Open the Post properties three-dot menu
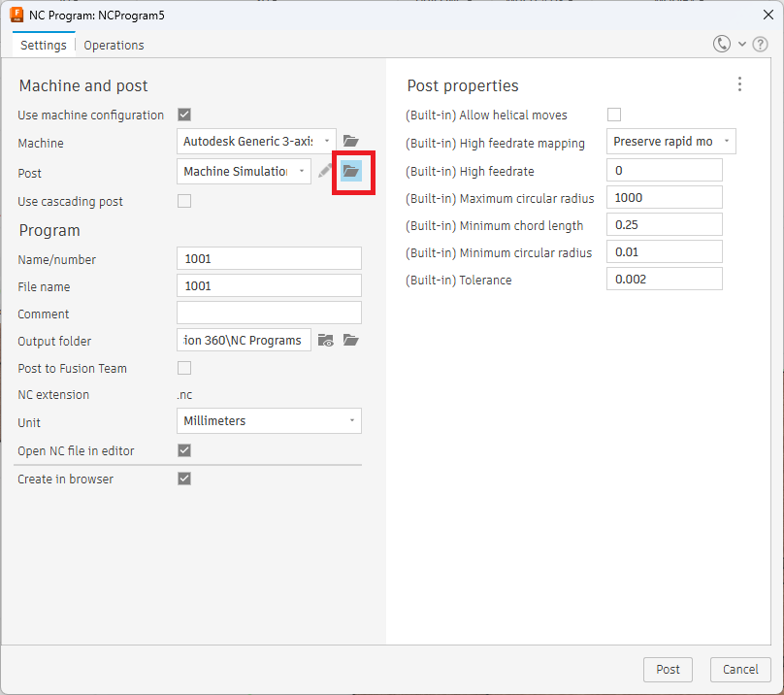This screenshot has width=784, height=695. [x=739, y=84]
